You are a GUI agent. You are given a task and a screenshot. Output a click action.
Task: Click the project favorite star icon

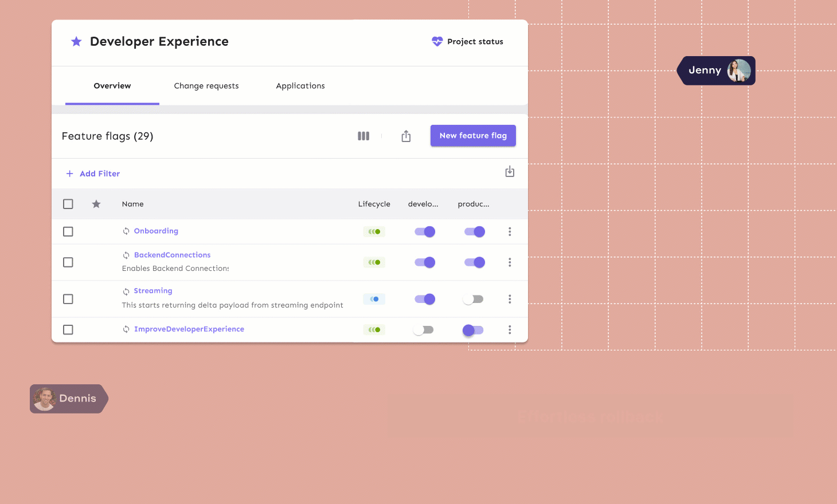pos(76,41)
